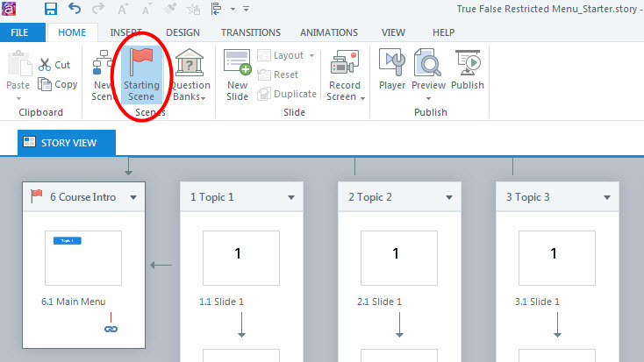Click the 2 Topic 2 scene title
Screen dimensions: 644x362
tap(370, 197)
